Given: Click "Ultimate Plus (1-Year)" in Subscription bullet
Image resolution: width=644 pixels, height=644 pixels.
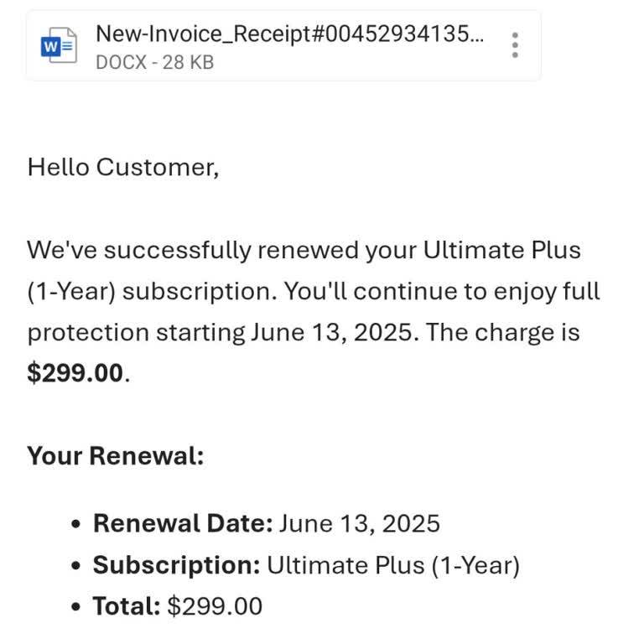Looking at the screenshot, I should 393,565.
